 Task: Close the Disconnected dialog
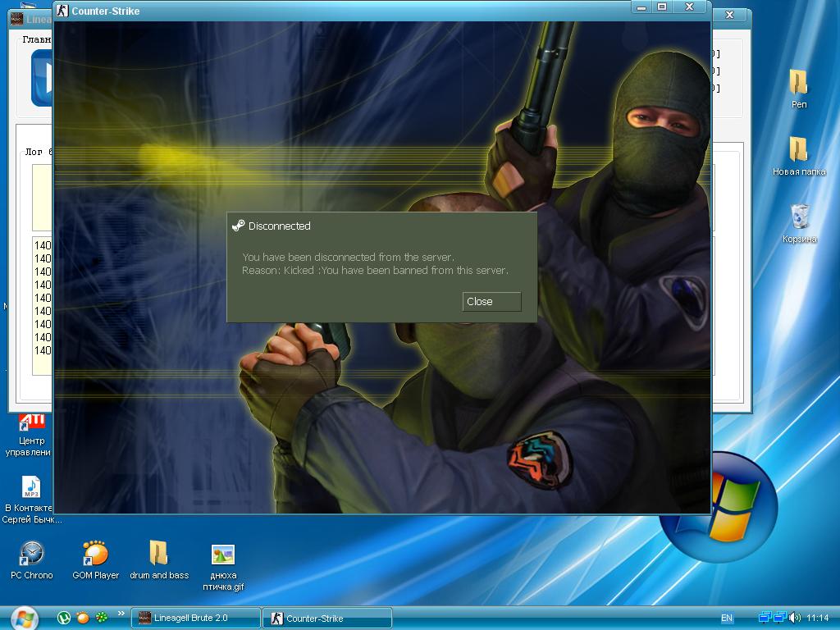point(491,302)
